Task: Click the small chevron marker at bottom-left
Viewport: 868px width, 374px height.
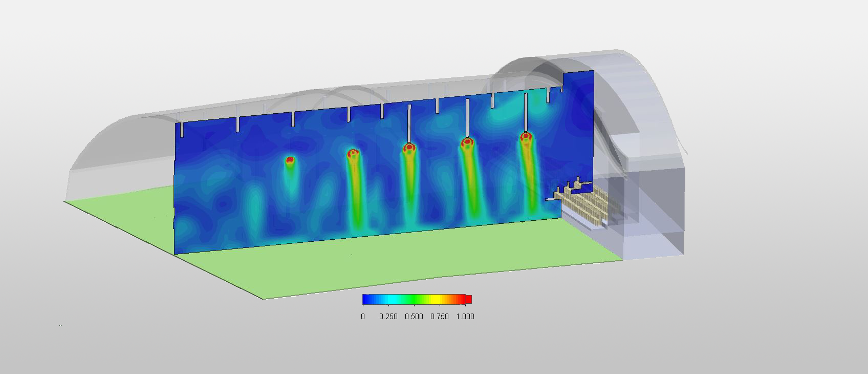Action: [x=61, y=325]
